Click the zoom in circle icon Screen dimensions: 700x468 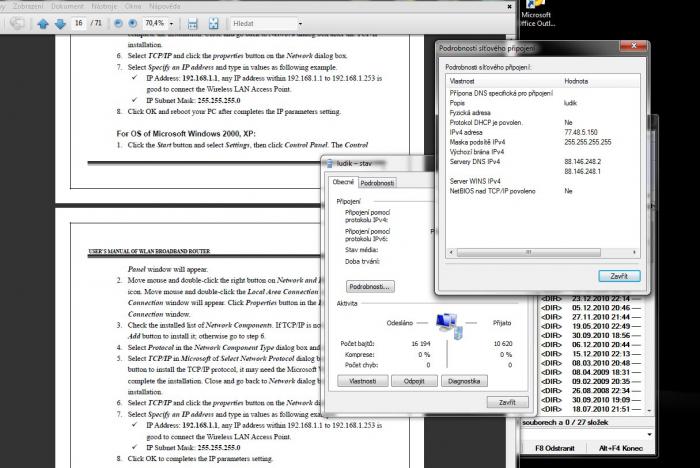[x=133, y=22]
